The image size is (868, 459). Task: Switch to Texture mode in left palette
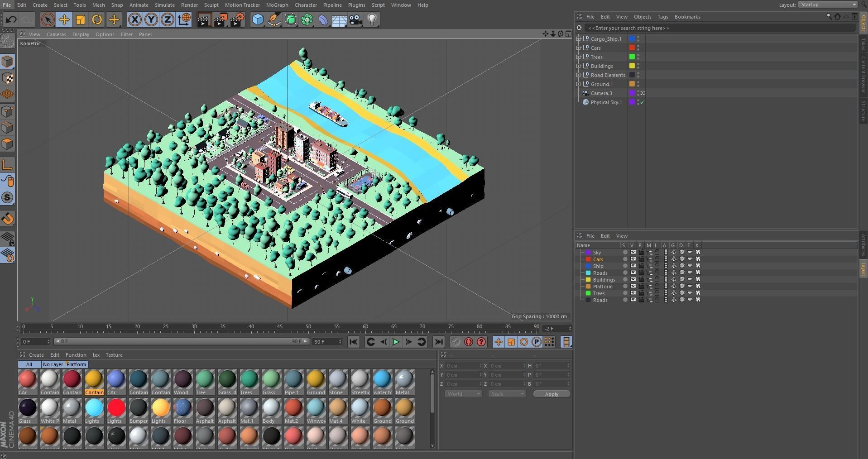coord(8,78)
